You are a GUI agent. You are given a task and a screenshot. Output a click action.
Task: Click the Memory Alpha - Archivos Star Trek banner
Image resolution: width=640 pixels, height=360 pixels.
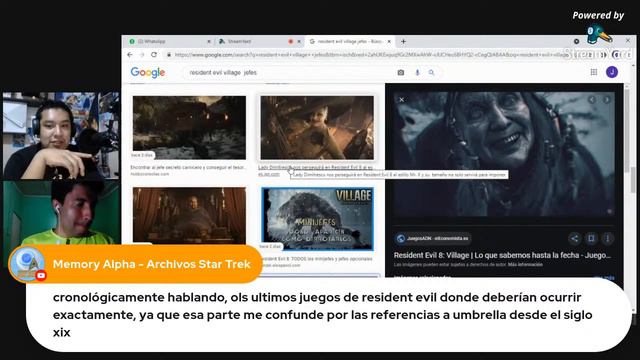click(136, 264)
